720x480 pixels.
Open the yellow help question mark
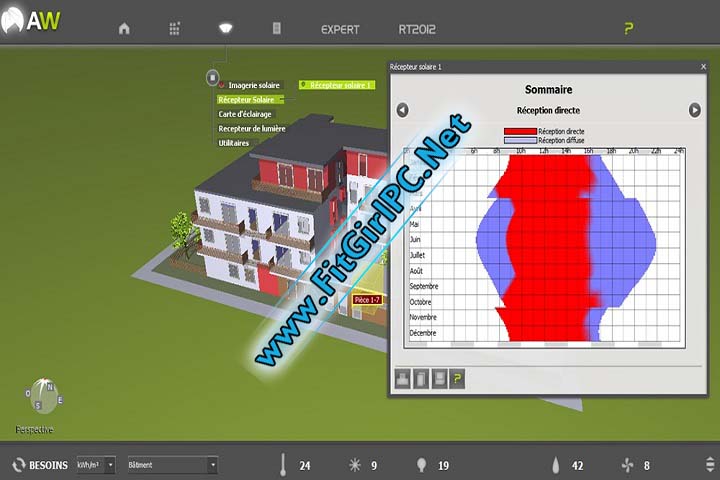click(627, 29)
